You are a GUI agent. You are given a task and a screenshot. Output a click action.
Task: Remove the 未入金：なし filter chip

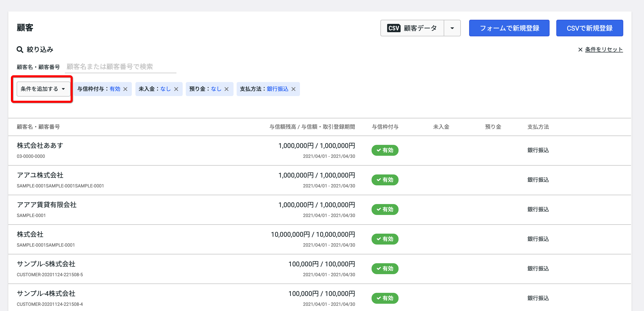click(x=176, y=89)
